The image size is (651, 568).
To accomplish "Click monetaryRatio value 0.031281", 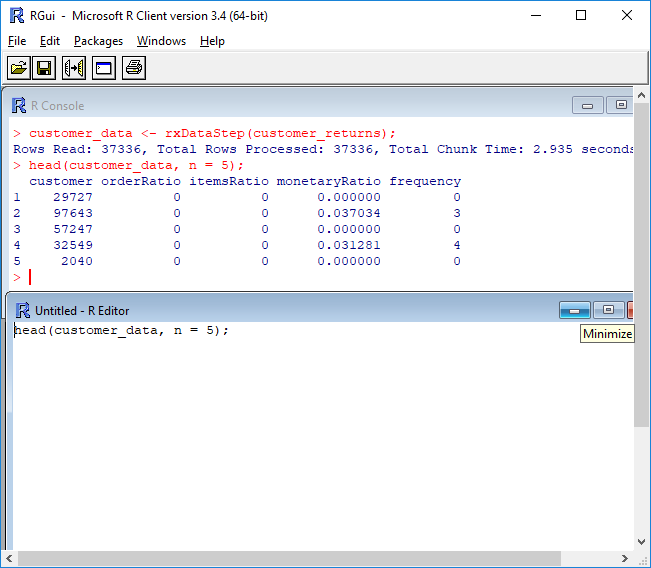I will click(349, 245).
